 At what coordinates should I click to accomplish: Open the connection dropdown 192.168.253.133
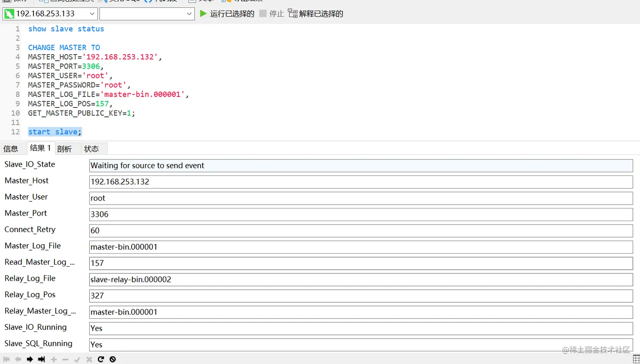[x=50, y=14]
